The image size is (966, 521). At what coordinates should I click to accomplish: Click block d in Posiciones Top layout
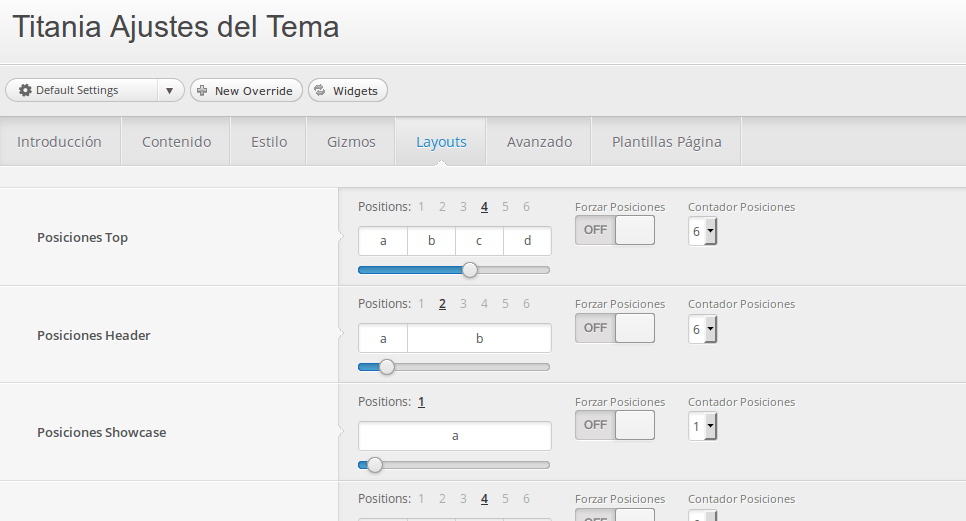coord(527,241)
